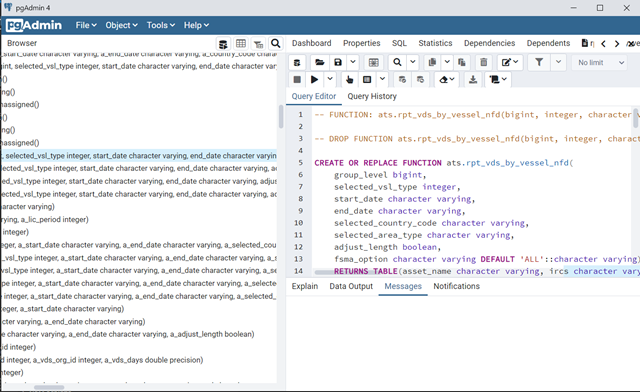Click the Delete trash can icon
640x392 pixels.
484,62
